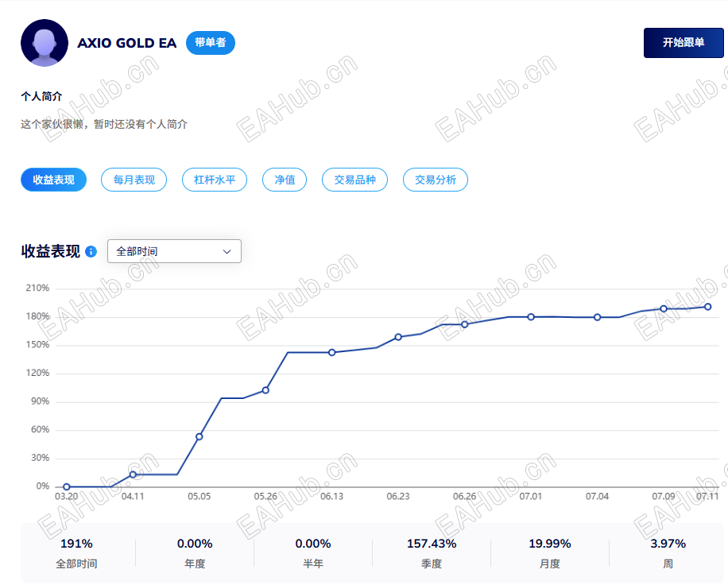Click the chart data point at 06.26
Screen dimensions: 728x585
[x=465, y=324]
